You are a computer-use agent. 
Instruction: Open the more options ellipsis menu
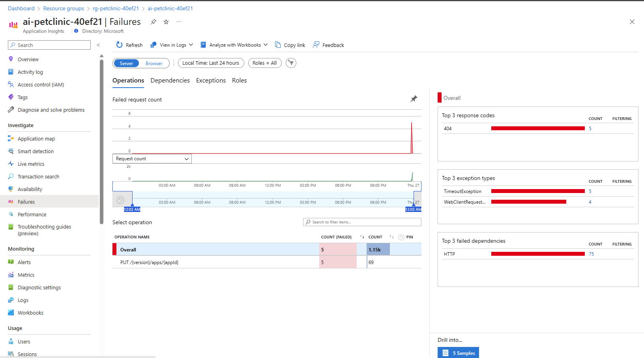coord(179,22)
